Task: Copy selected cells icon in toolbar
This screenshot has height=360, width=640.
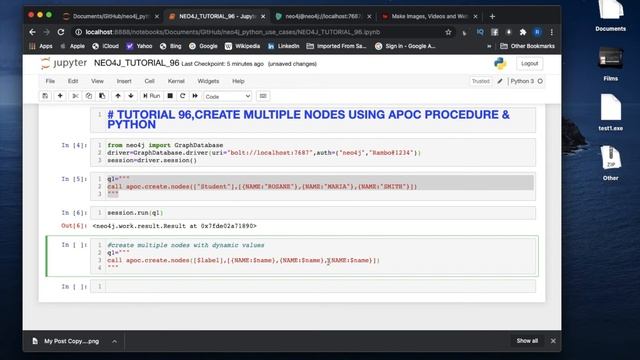Action: tap(89, 96)
